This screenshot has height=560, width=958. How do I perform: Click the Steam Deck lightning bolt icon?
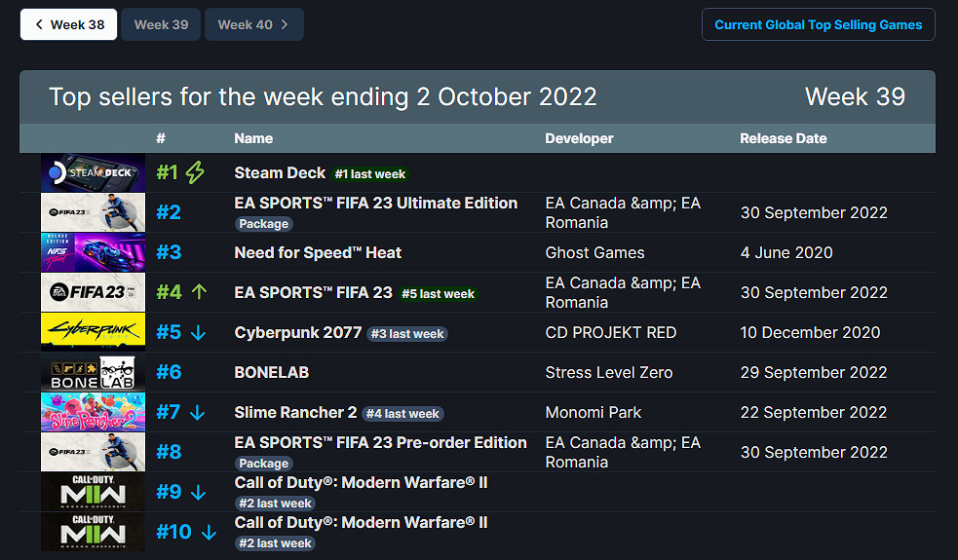click(x=195, y=173)
